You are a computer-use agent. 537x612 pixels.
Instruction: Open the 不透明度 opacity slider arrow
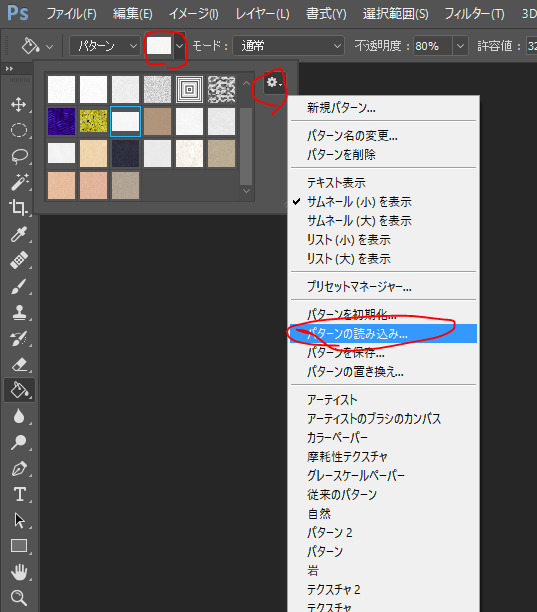pos(461,46)
